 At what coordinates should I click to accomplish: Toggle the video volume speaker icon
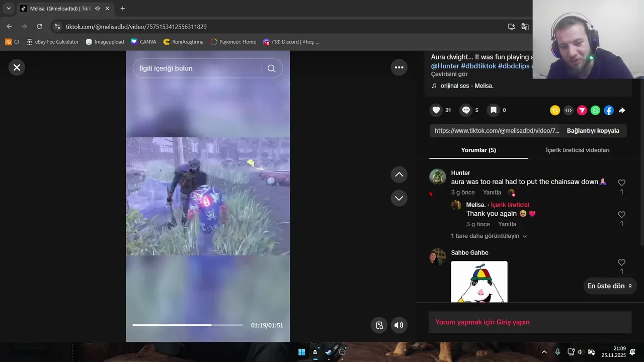click(x=399, y=325)
